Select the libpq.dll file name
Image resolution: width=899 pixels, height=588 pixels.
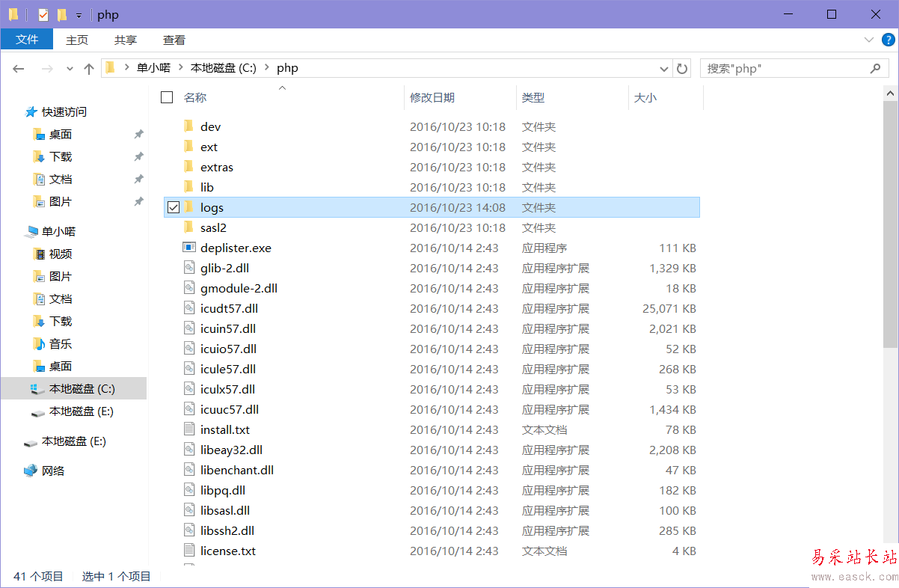click(x=223, y=490)
